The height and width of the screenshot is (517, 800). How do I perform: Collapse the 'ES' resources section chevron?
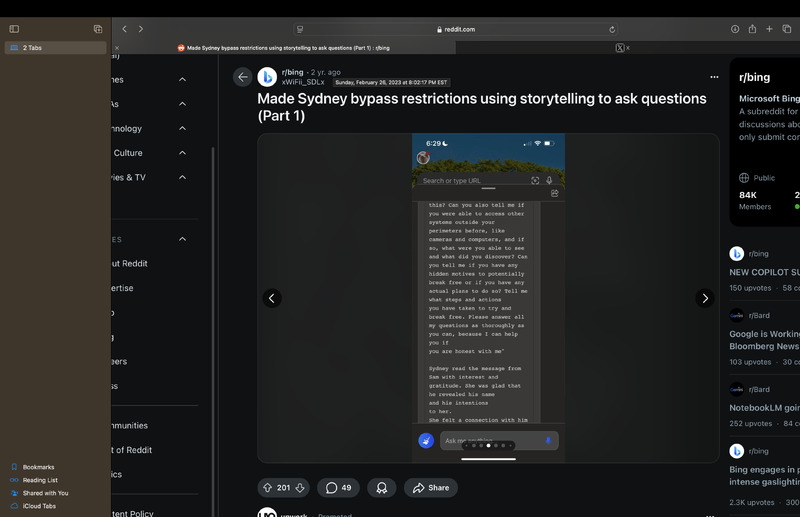pyautogui.click(x=182, y=239)
